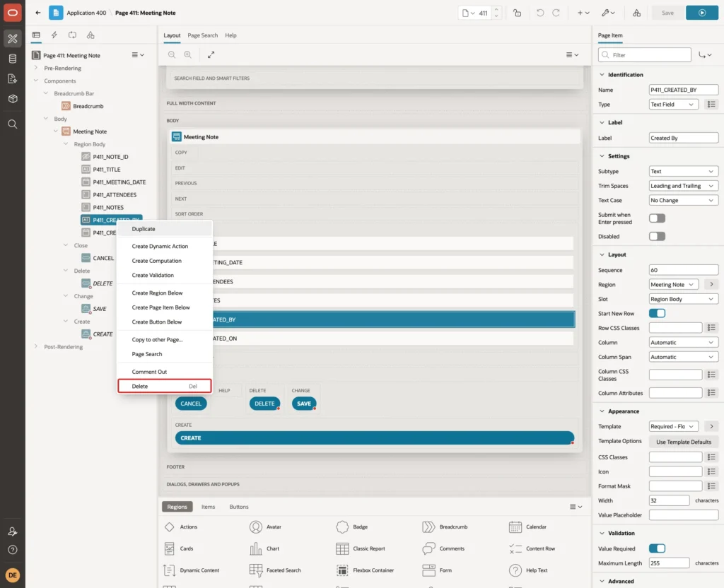724x588 pixels.
Task: Click the DE user avatar
Action: click(x=13, y=575)
